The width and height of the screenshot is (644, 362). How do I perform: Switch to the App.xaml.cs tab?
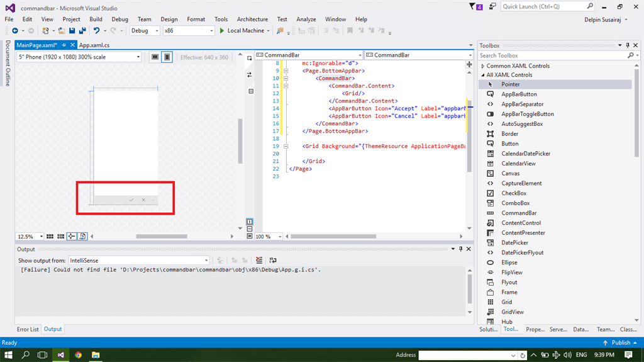94,45
